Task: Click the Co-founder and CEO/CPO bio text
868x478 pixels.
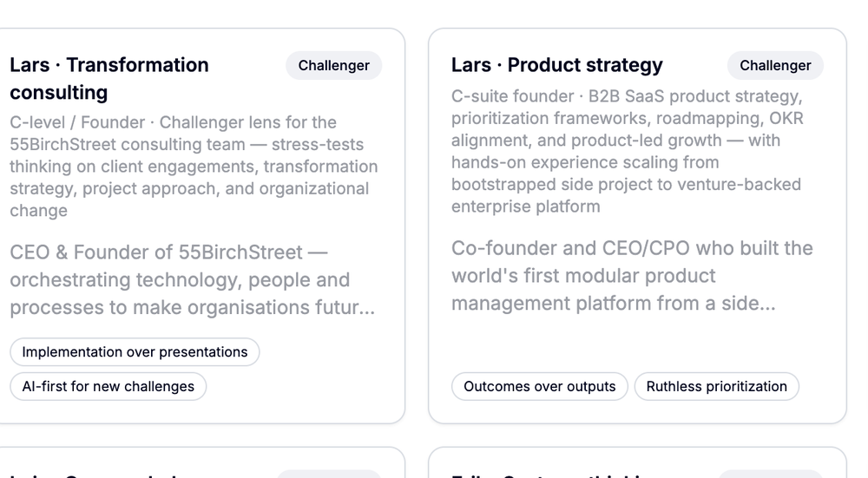Action: [x=632, y=276]
